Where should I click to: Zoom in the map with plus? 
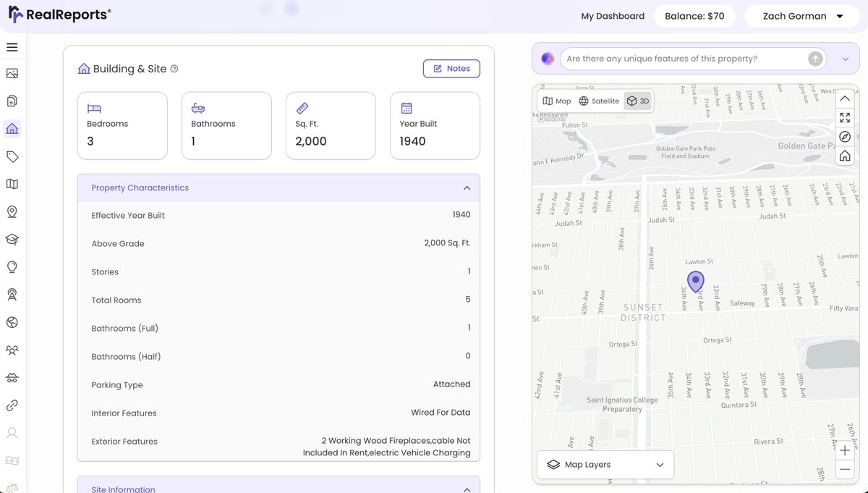click(x=844, y=450)
